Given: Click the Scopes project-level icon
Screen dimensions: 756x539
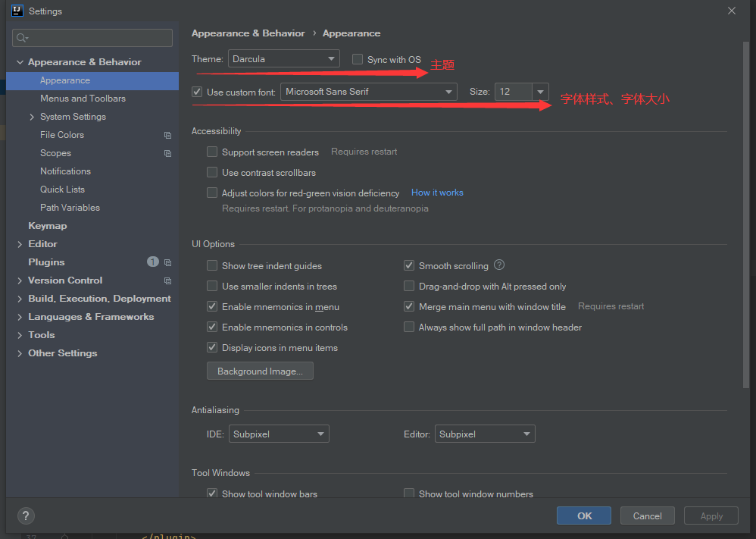Looking at the screenshot, I should click(167, 153).
